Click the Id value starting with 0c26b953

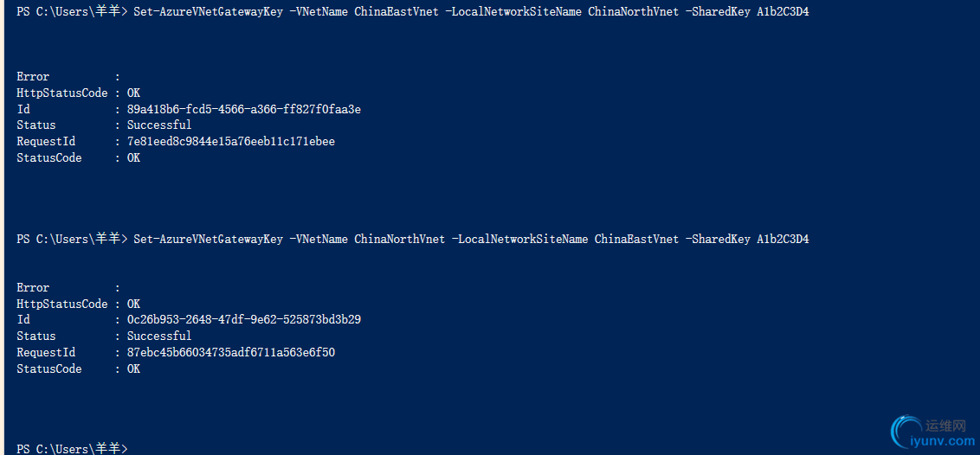(243, 319)
